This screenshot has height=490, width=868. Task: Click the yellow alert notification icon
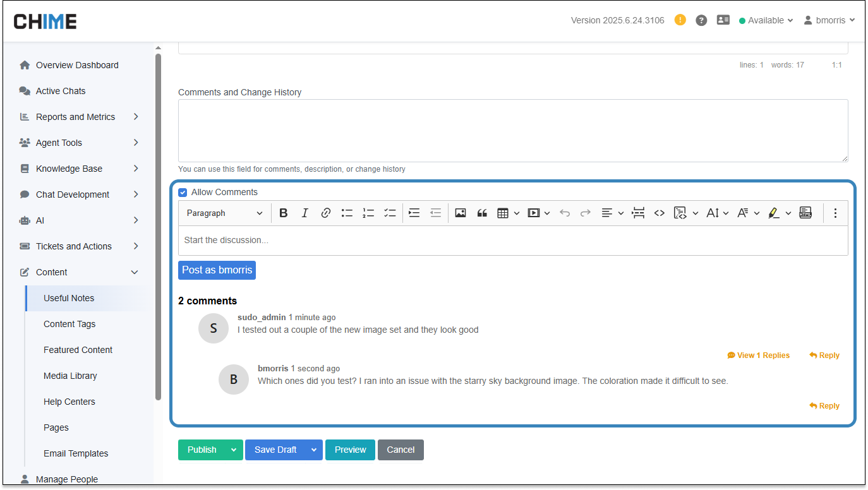(680, 20)
